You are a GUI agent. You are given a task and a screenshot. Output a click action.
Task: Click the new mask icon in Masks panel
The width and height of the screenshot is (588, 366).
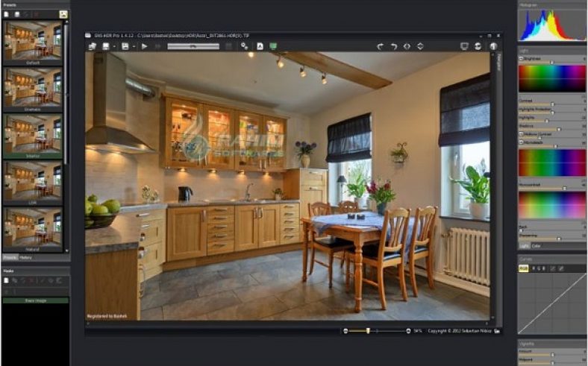click(x=7, y=280)
